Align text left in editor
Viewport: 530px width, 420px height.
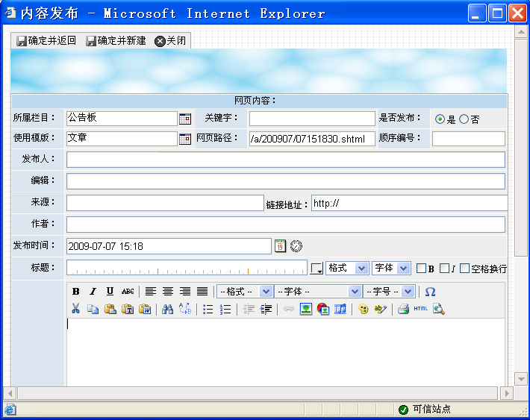point(150,291)
